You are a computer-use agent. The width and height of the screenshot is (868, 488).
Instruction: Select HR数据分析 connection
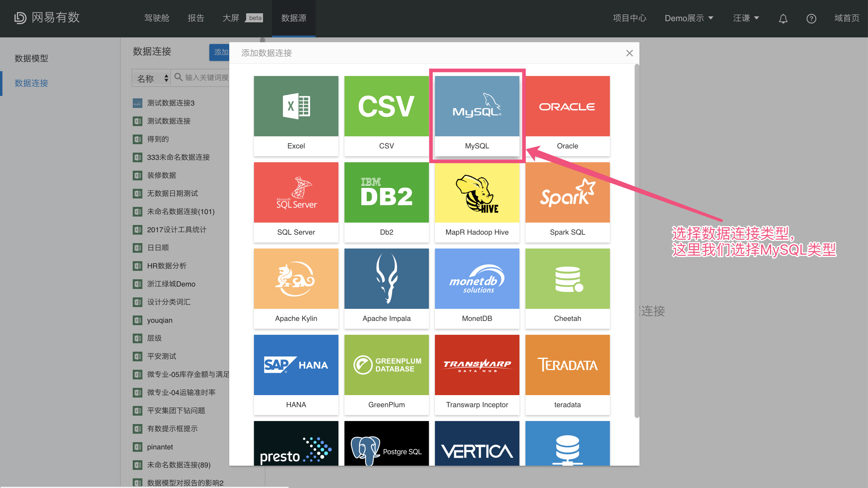click(x=166, y=266)
